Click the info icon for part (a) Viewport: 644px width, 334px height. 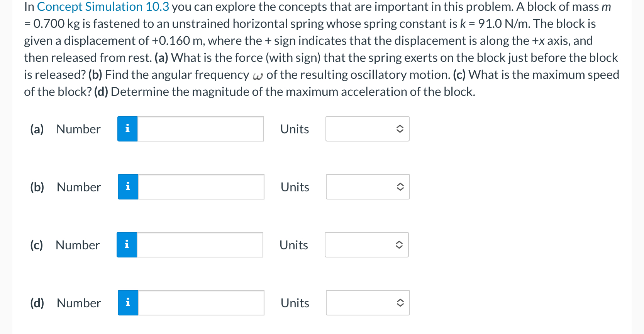(127, 129)
